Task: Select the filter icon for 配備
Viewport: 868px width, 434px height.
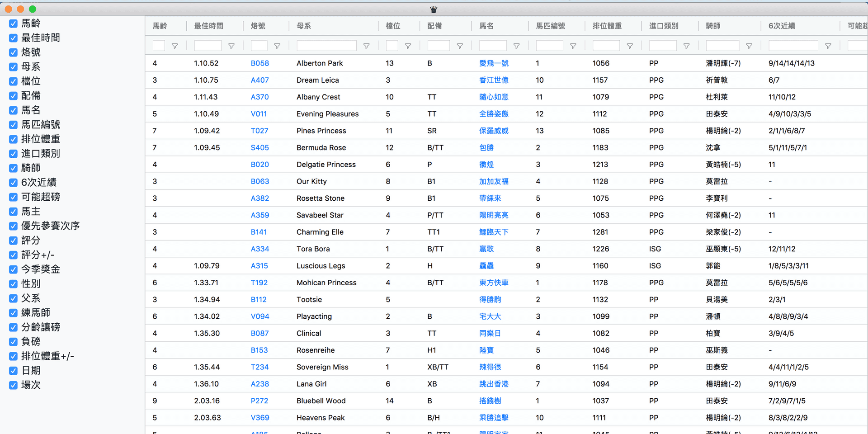Action: [x=460, y=46]
